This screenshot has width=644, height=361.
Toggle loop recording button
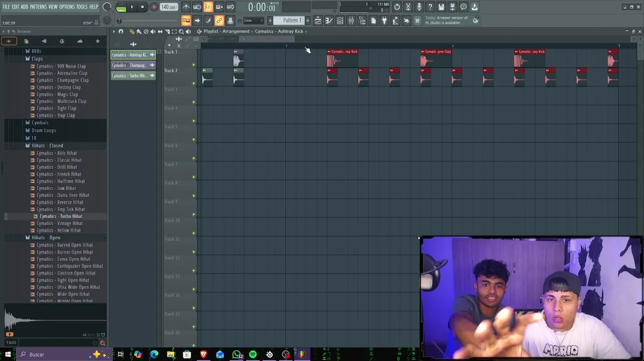pos(230,7)
